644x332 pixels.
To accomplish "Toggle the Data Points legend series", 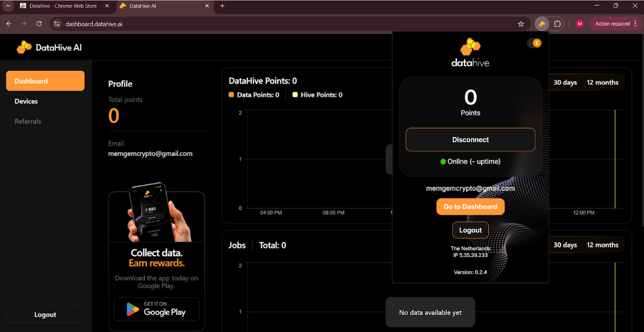I will pos(254,95).
